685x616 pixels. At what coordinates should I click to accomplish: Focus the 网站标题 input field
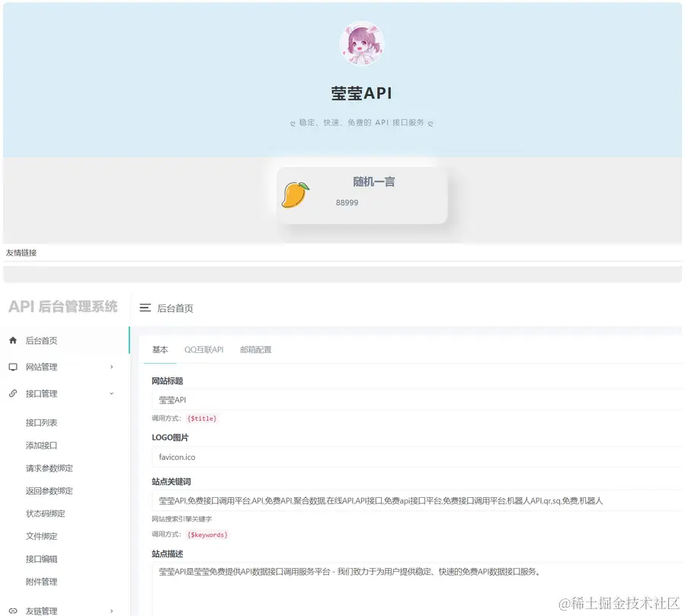[x=418, y=400]
